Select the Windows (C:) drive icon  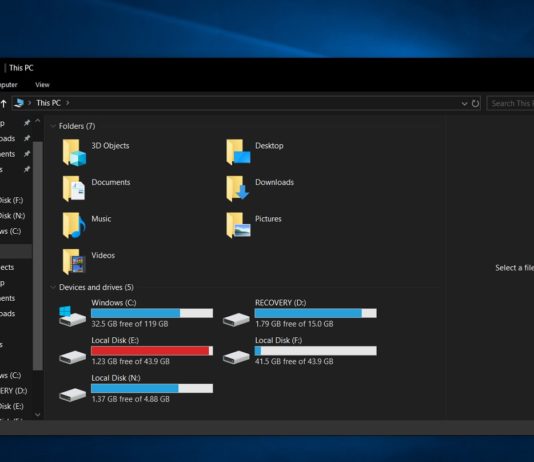[72, 316]
